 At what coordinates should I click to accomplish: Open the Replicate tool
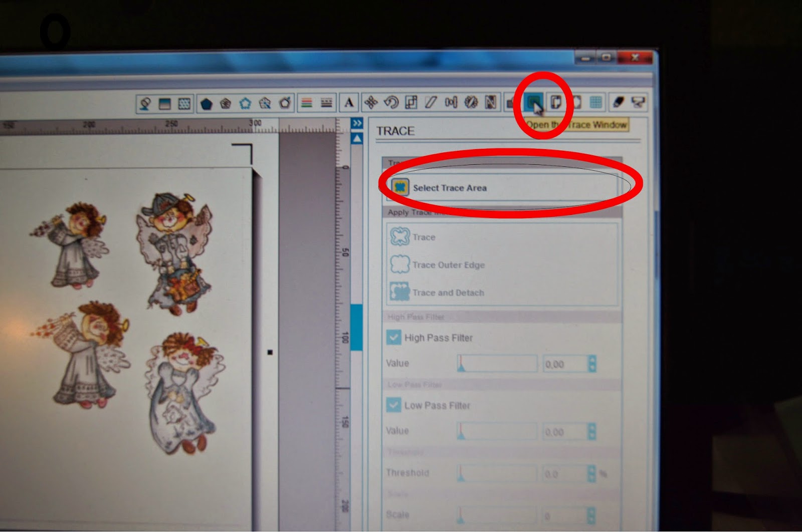[471, 103]
